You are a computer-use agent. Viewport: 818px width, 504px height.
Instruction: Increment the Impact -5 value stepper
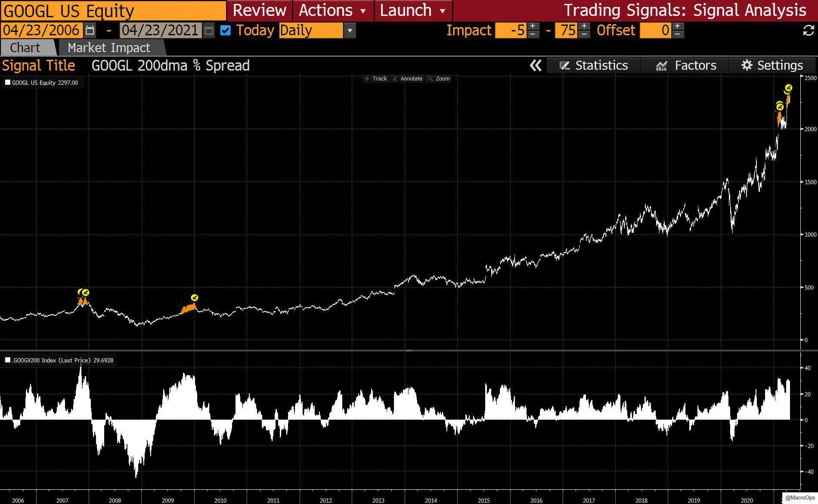[x=533, y=27]
